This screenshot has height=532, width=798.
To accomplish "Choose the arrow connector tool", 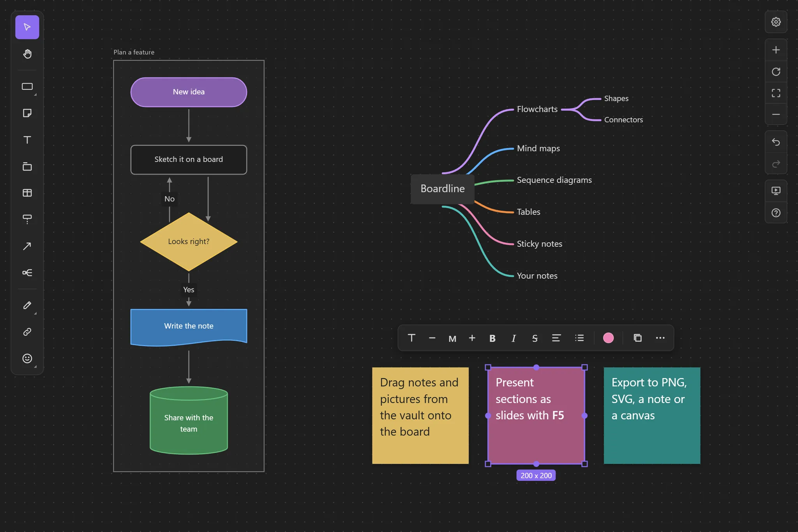I will click(27, 246).
